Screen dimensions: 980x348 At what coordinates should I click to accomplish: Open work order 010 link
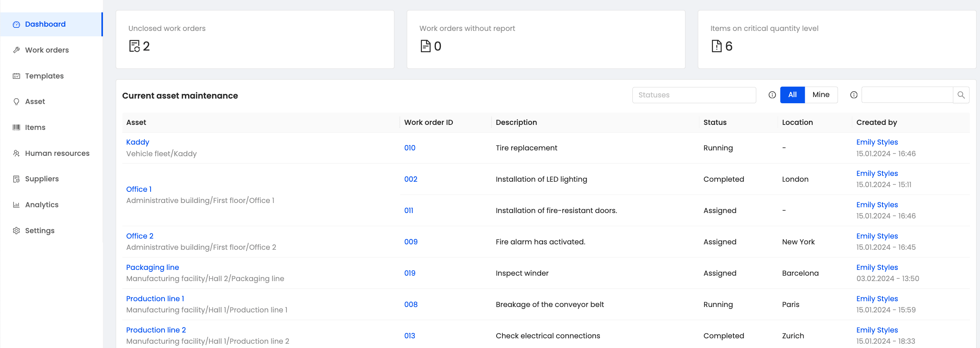coord(409,148)
